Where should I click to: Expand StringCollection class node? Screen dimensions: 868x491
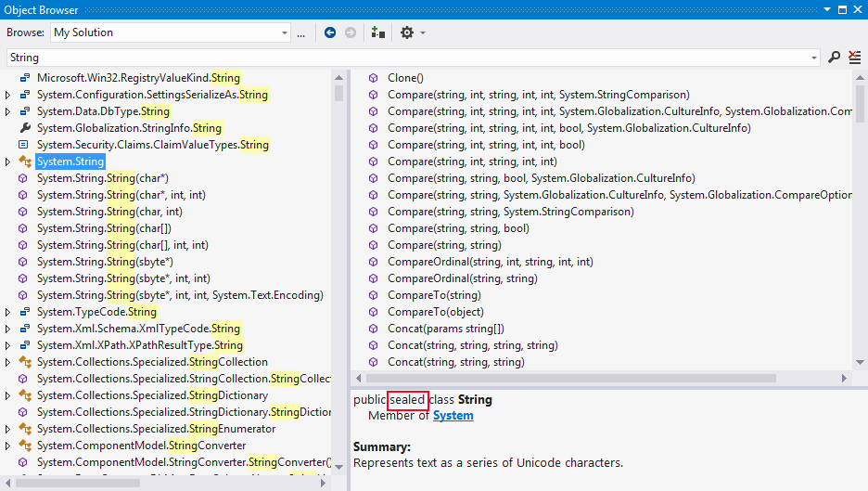pyautogui.click(x=7, y=362)
